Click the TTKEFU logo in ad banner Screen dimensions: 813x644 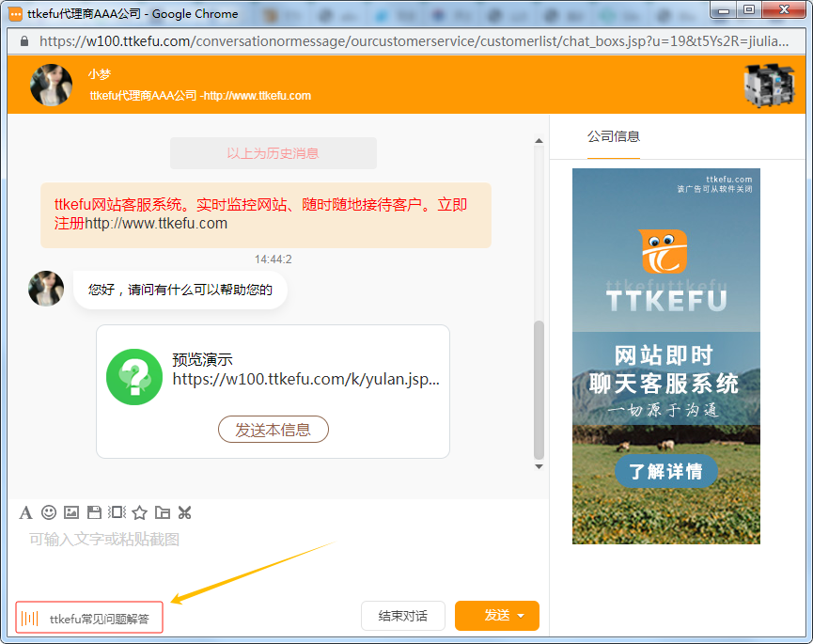click(x=664, y=251)
